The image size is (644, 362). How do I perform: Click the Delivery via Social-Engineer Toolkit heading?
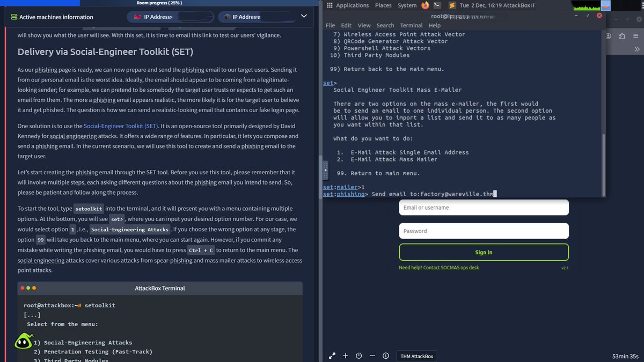point(105,52)
